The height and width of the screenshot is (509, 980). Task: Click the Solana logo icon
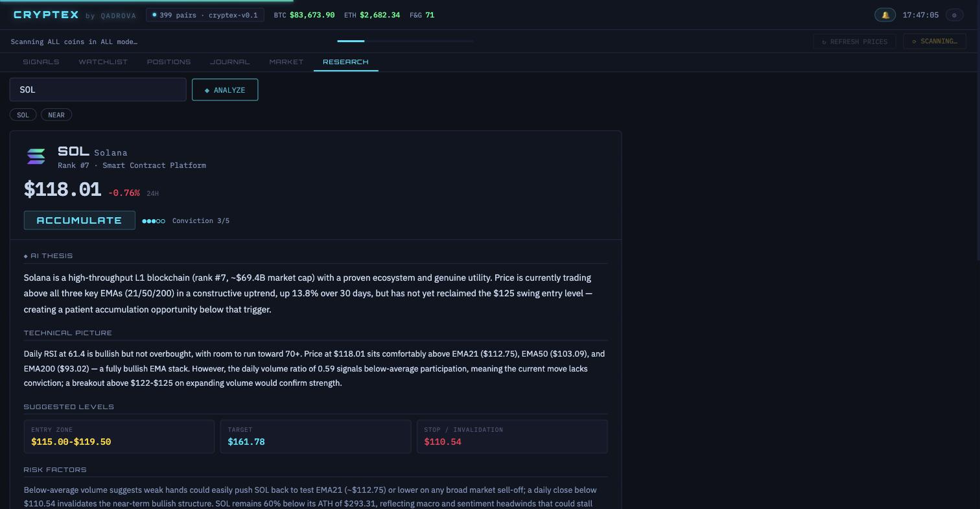click(x=36, y=156)
